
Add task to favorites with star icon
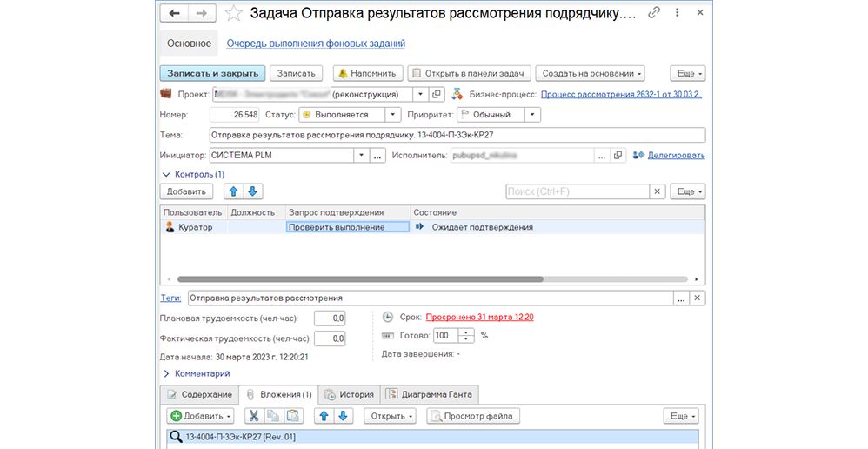[234, 13]
